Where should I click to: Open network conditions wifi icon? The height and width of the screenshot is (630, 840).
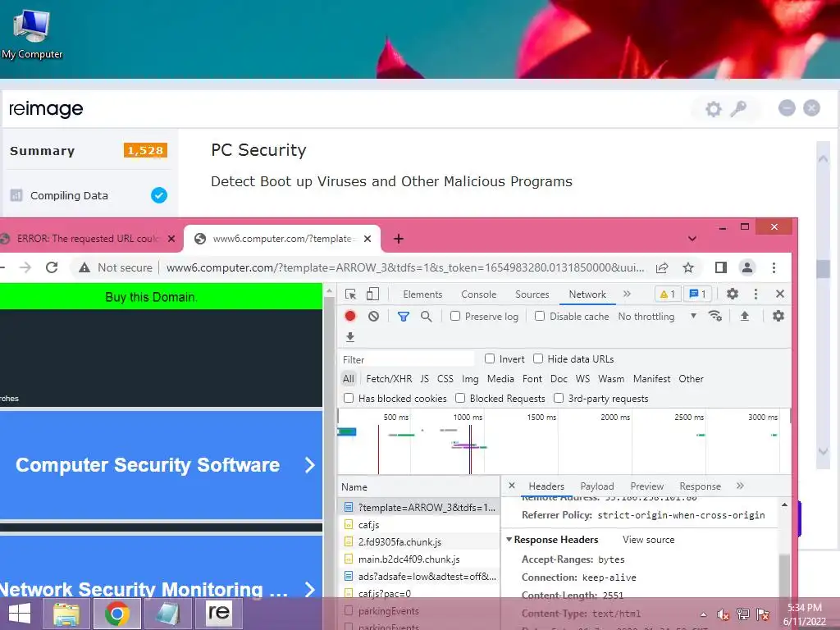[714, 316]
